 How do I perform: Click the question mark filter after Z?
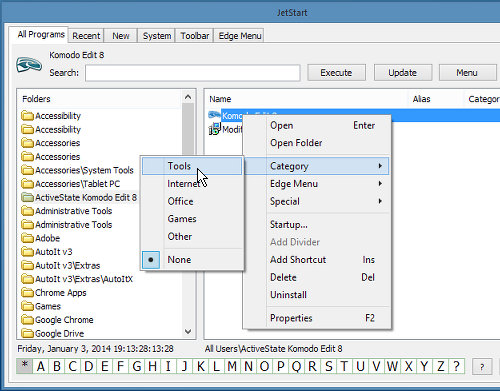(457, 366)
